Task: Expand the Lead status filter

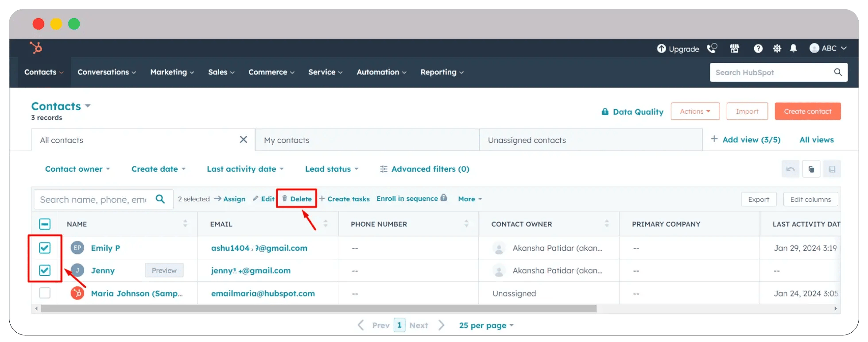Action: pos(332,169)
